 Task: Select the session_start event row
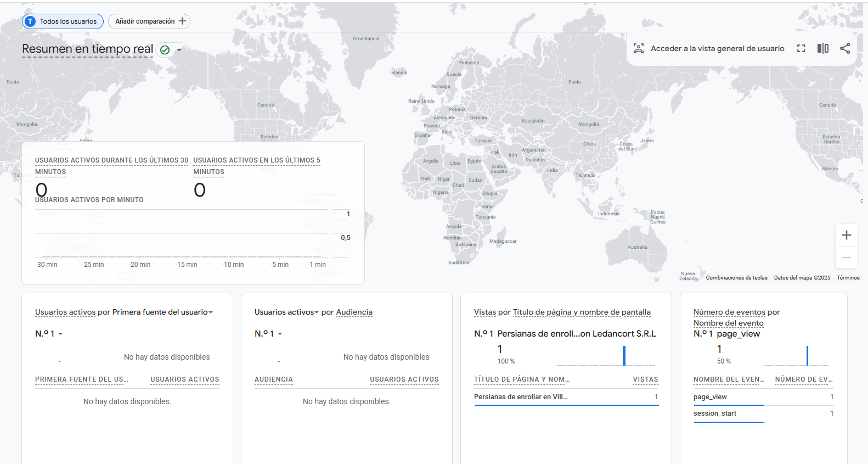(x=763, y=413)
